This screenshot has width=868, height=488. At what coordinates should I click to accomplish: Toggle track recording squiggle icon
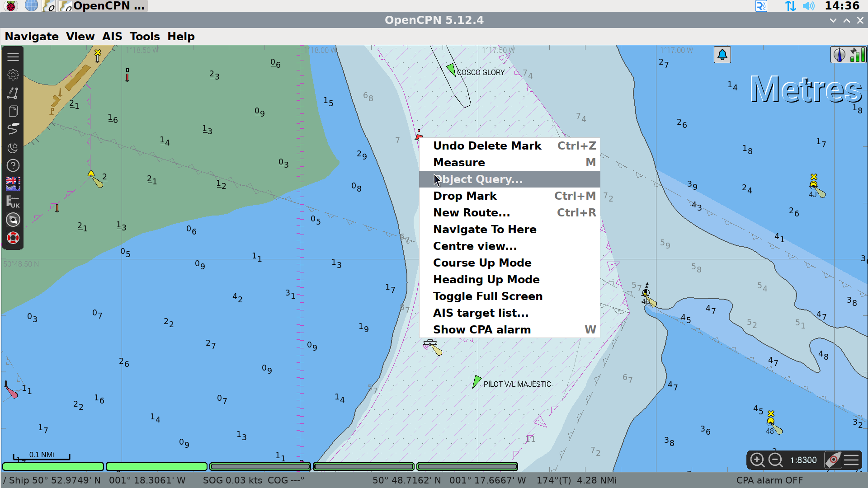coord(13,129)
